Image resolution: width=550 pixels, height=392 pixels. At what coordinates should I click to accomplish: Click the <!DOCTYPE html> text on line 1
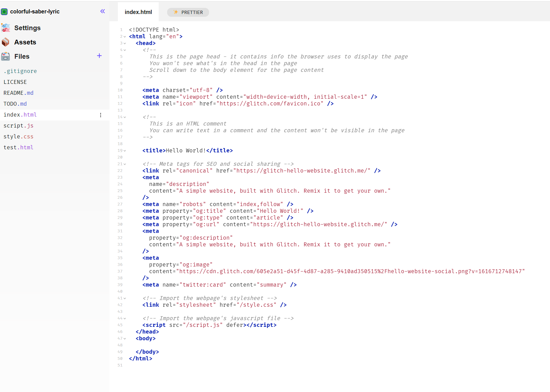[154, 30]
